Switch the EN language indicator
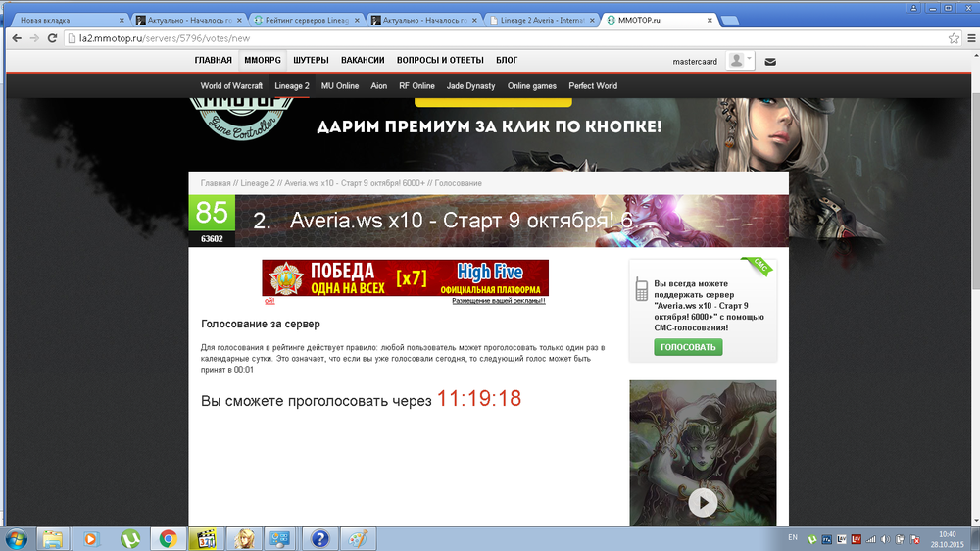The image size is (980, 551). tap(793, 538)
